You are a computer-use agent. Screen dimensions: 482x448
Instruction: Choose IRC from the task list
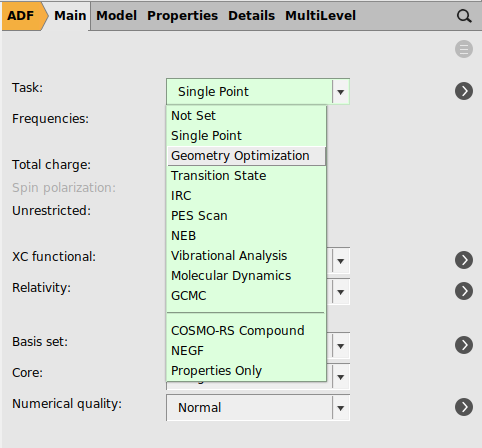coord(246,196)
